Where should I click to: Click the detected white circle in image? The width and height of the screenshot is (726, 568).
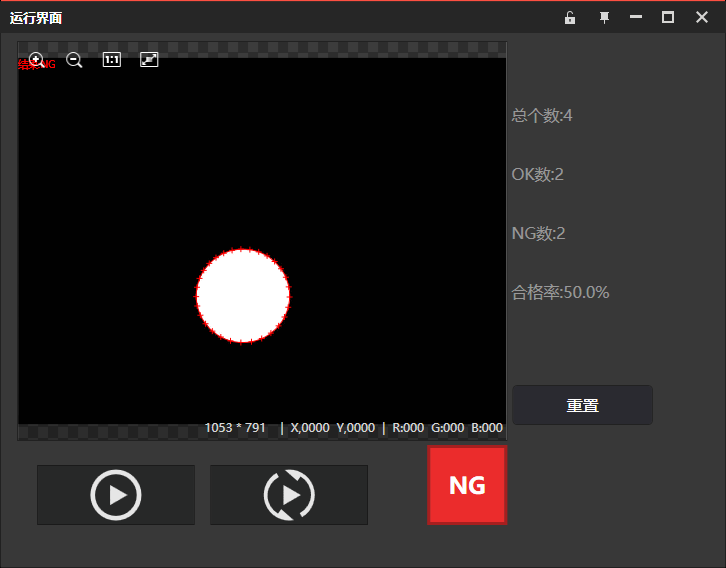click(243, 295)
